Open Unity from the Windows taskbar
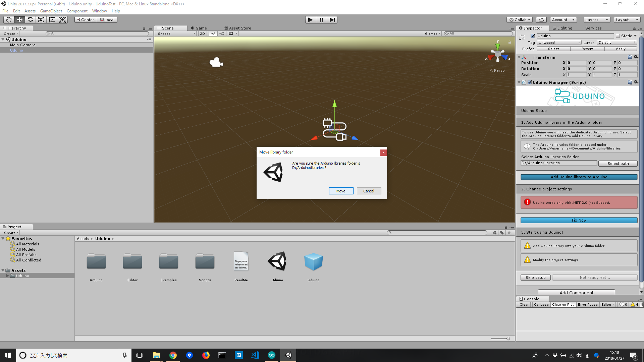The width and height of the screenshot is (644, 362). [288, 355]
